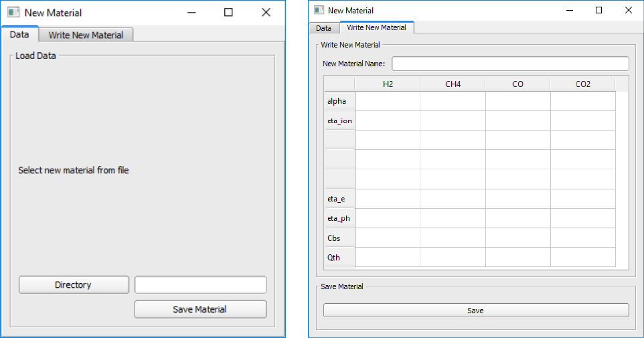Open the Data tab in right window
644x338 pixels.
323,28
